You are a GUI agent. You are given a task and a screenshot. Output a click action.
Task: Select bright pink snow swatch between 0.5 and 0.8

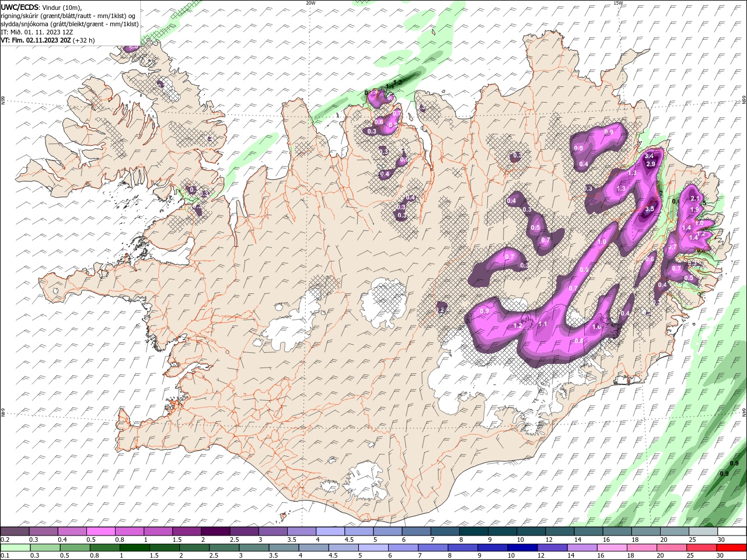(x=100, y=531)
